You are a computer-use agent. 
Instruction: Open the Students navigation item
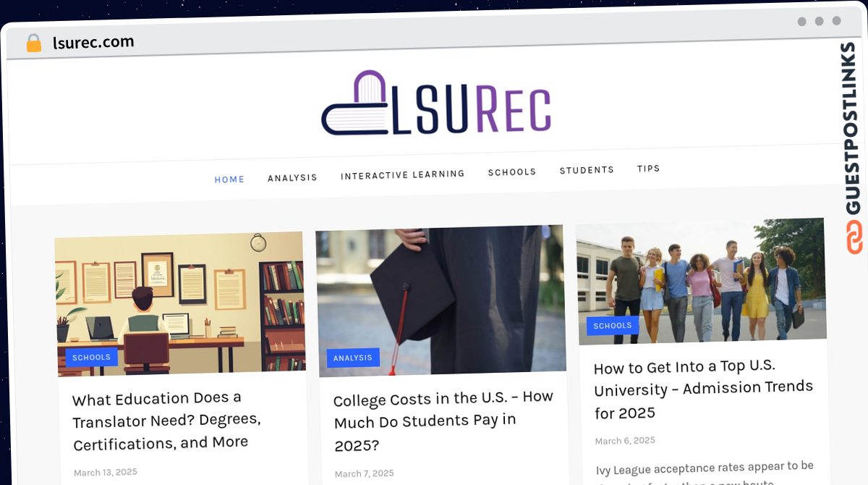pyautogui.click(x=587, y=170)
